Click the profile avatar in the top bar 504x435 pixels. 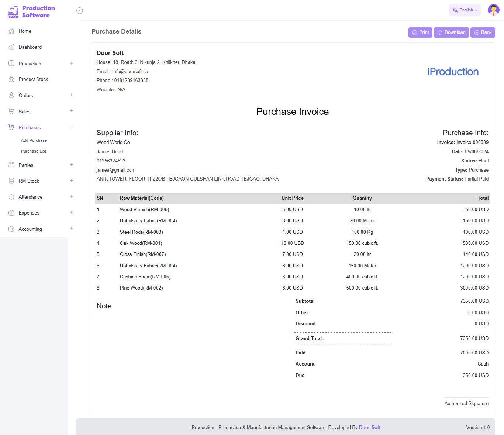click(x=493, y=10)
